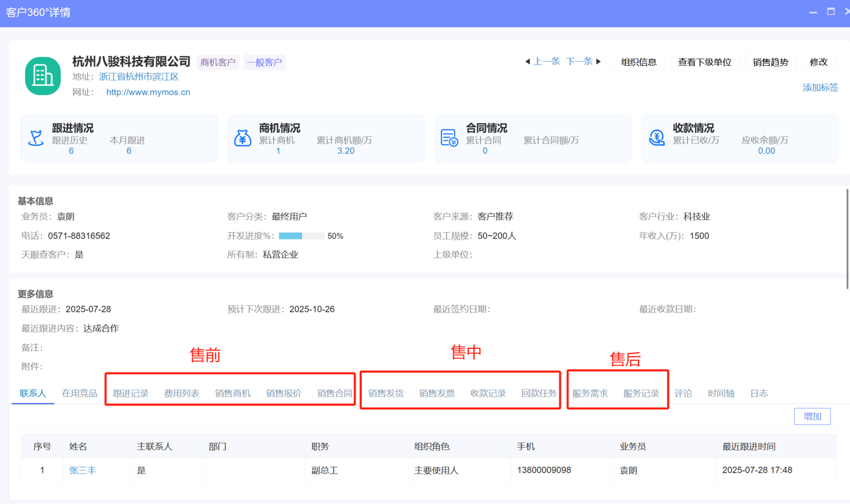Open contact 张三丰 in the table
This screenshot has height=504, width=850.
pos(82,471)
